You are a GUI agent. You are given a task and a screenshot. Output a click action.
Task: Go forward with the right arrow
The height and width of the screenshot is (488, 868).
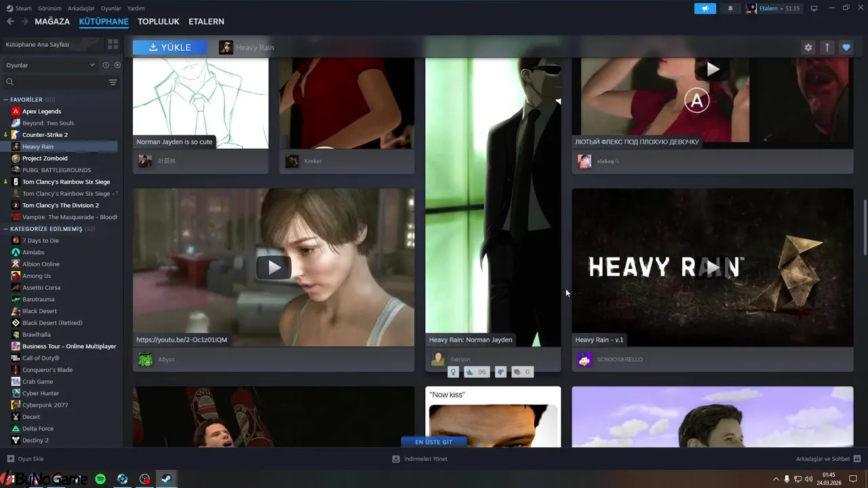pos(24,22)
